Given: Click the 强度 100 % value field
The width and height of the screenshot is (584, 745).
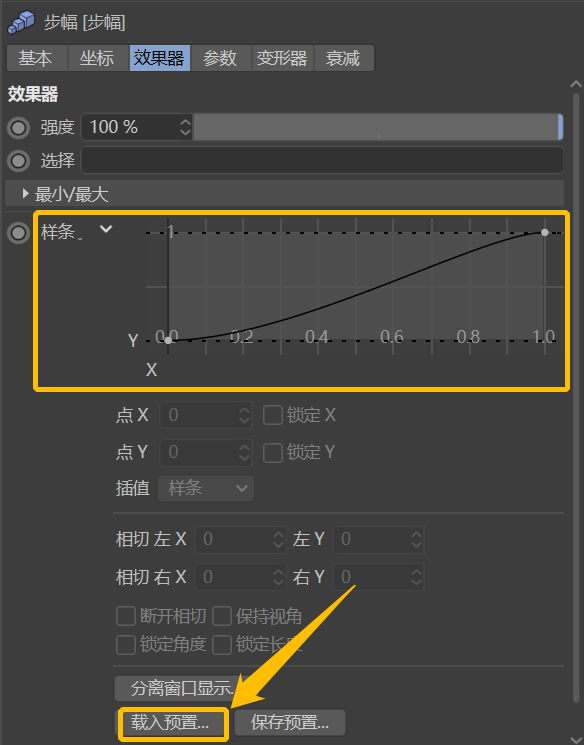Looking at the screenshot, I should pos(130,127).
